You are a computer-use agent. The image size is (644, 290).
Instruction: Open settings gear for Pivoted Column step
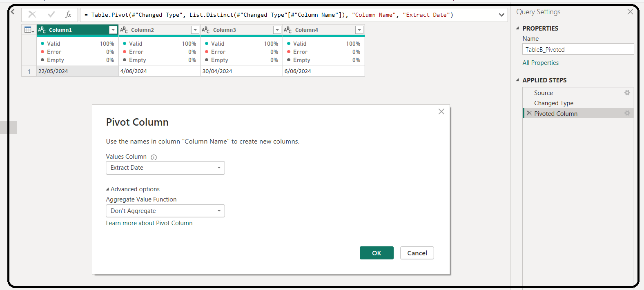(x=627, y=113)
